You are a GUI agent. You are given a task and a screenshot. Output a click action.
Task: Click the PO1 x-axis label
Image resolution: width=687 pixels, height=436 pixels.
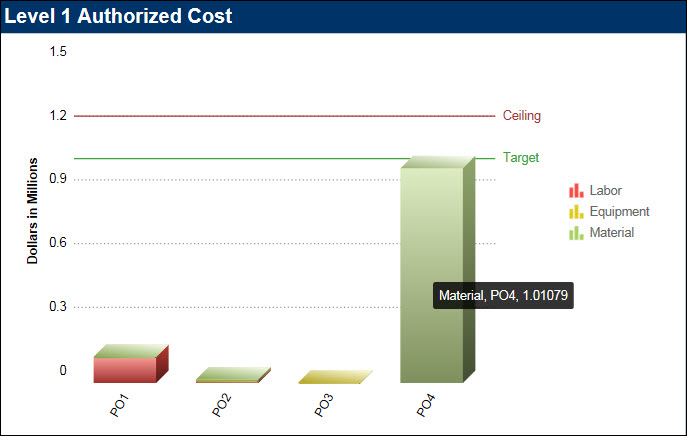point(119,405)
